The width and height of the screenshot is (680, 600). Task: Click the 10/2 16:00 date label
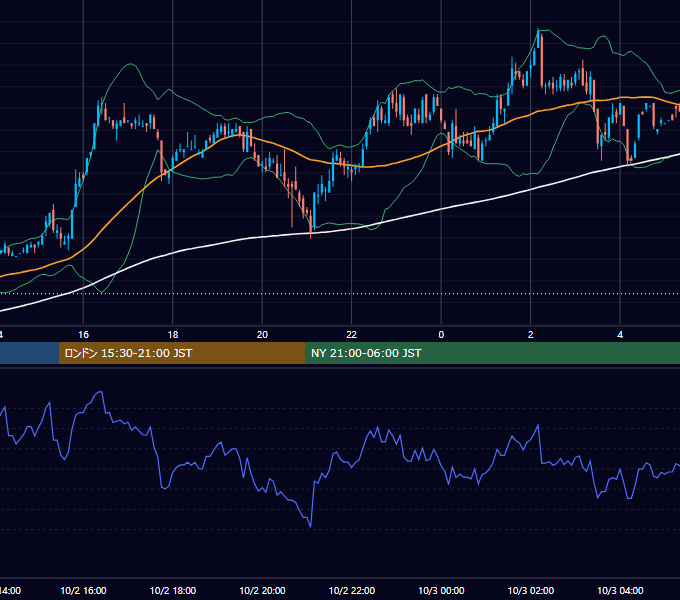pyautogui.click(x=83, y=590)
